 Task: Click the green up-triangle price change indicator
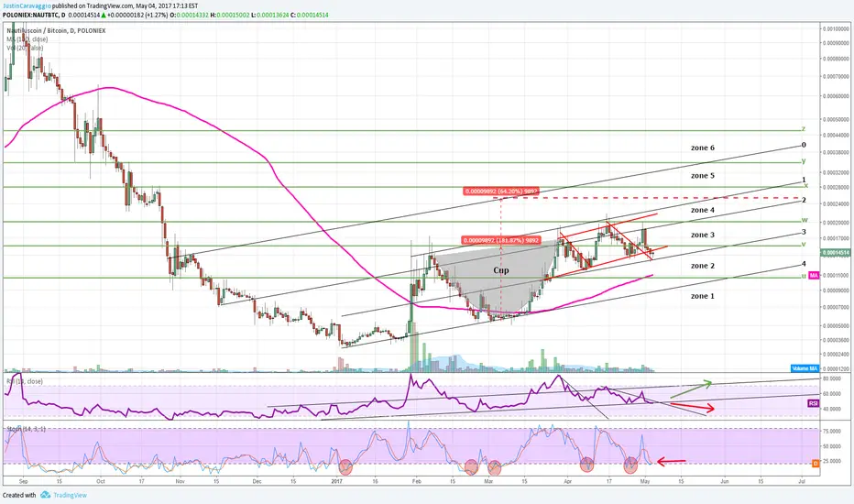pyautogui.click(x=104, y=16)
